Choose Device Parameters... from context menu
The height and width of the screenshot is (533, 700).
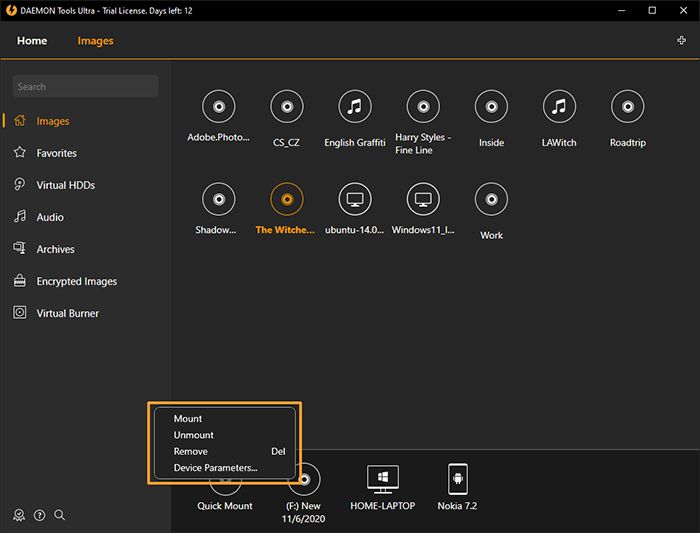point(225,468)
